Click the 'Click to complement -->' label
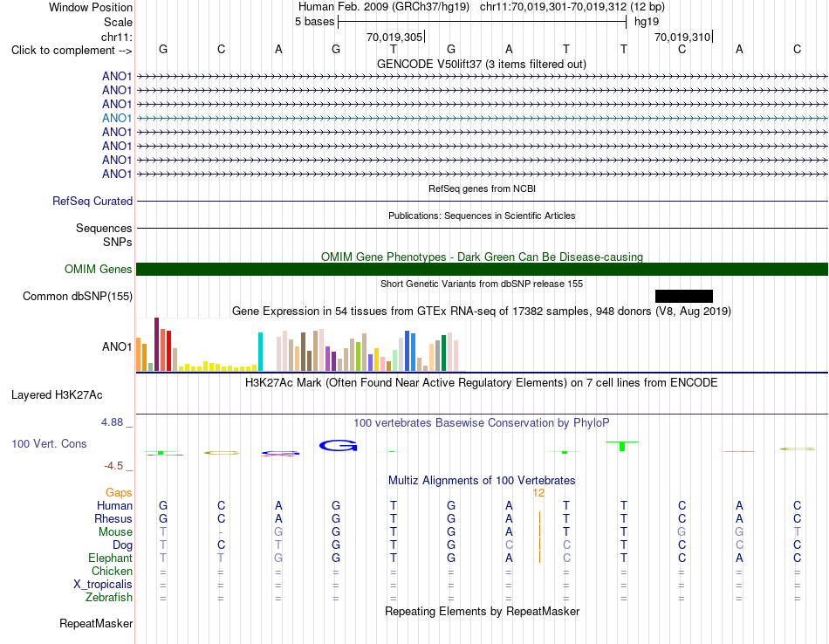Image resolution: width=829 pixels, height=644 pixels. (72, 51)
